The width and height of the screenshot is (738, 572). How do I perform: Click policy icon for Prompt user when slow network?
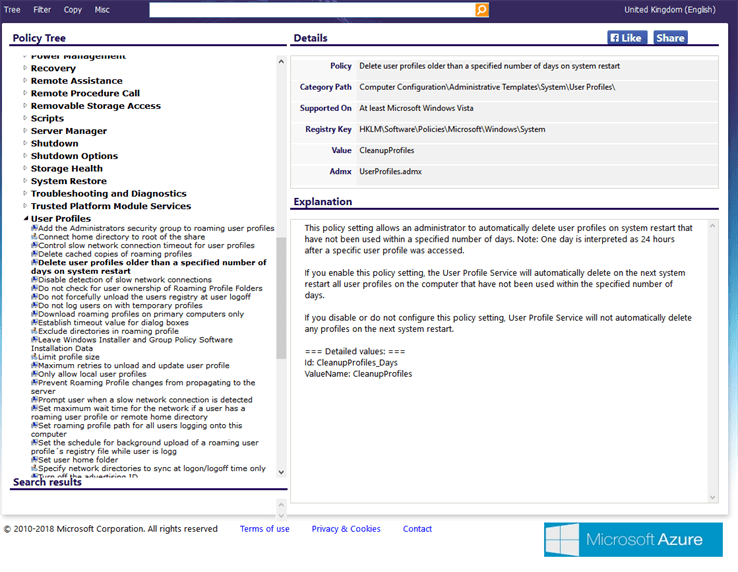pyautogui.click(x=34, y=399)
